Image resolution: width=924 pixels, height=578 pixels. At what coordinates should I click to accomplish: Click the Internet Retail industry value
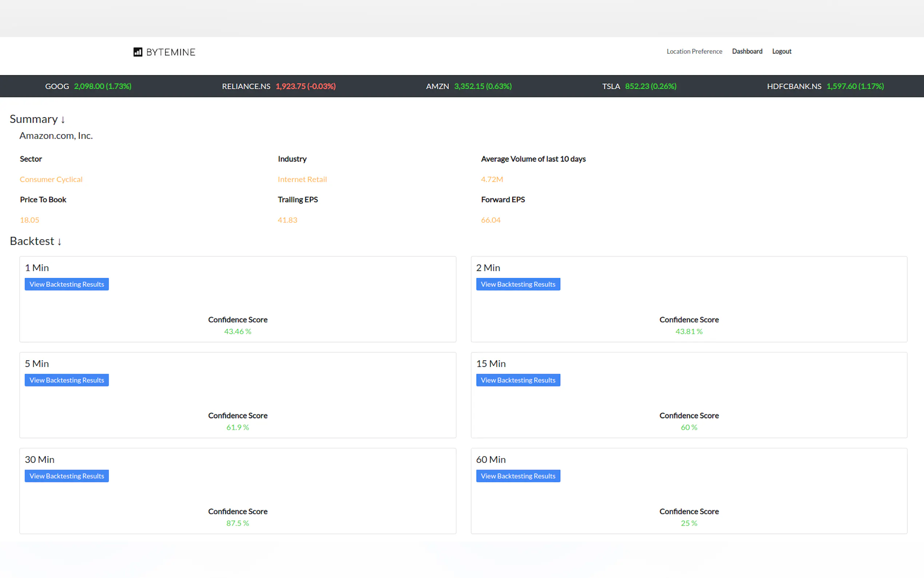pos(302,179)
